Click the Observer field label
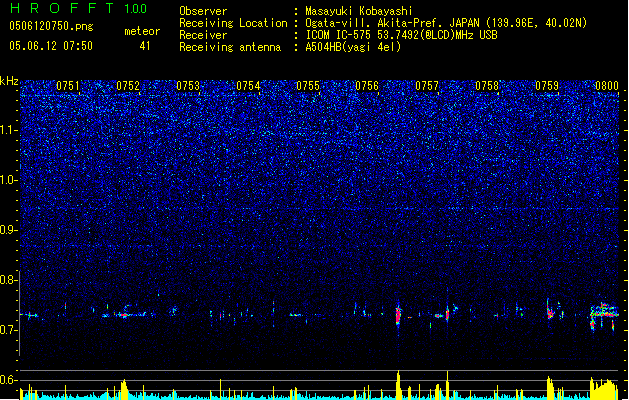The image size is (629, 400). (x=203, y=11)
